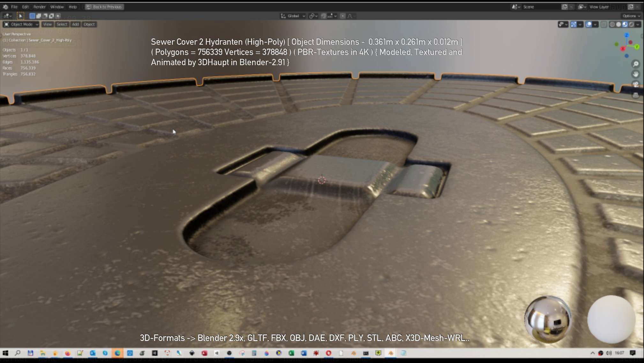
Task: Open the Gizmo settings dropdown arrow
Action: [580, 25]
